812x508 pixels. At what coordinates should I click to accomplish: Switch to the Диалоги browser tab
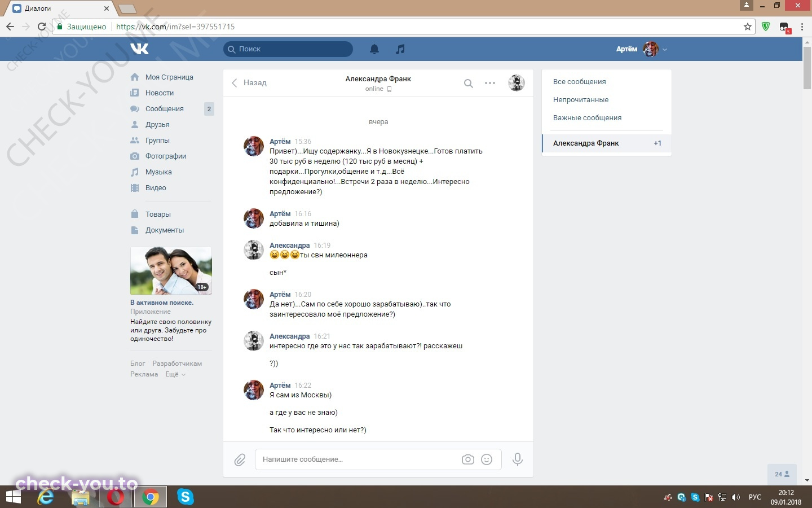coord(61,8)
